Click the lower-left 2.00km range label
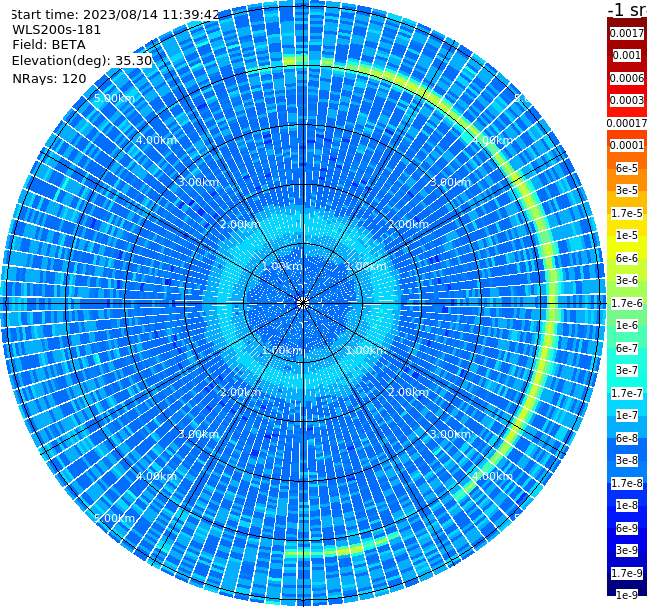 (241, 392)
